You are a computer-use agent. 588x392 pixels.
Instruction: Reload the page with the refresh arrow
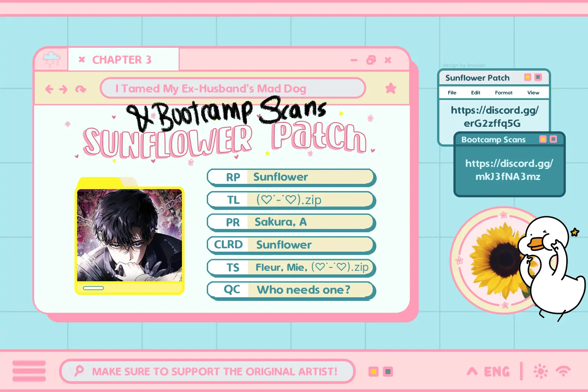click(x=80, y=89)
